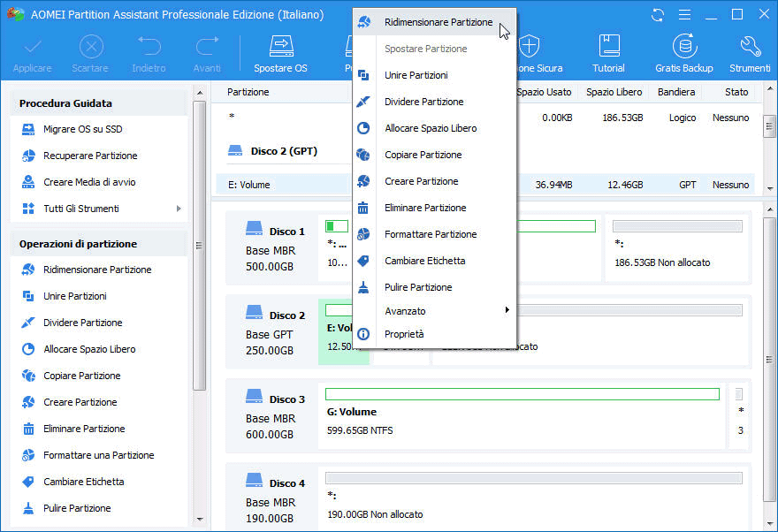Viewport: 778px width, 532px height.
Task: Click the partition list scroll-up arrow
Action: click(769, 89)
